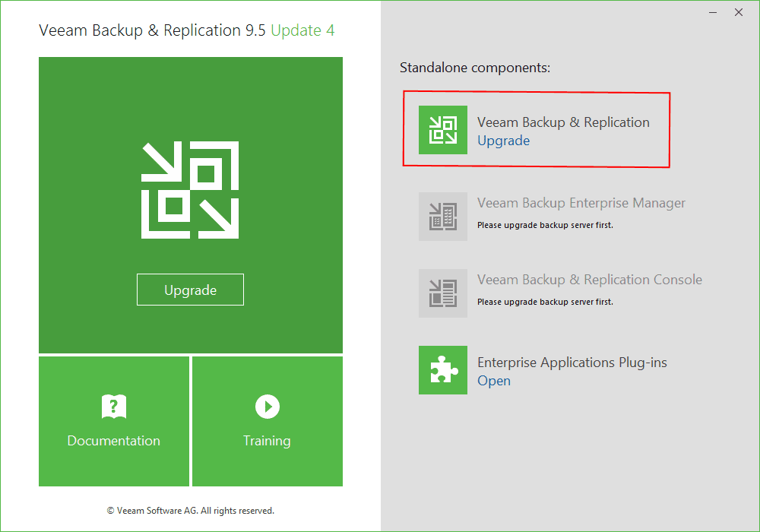Viewport: 760px width, 532px height.
Task: Open Enterprise Applications Plug-ins
Action: point(494,381)
